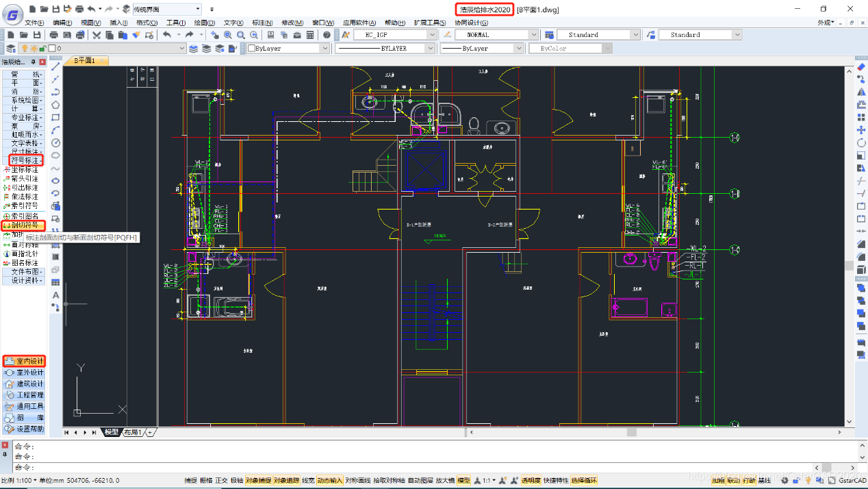Open the HC_IGP text style dropdown

click(395, 35)
